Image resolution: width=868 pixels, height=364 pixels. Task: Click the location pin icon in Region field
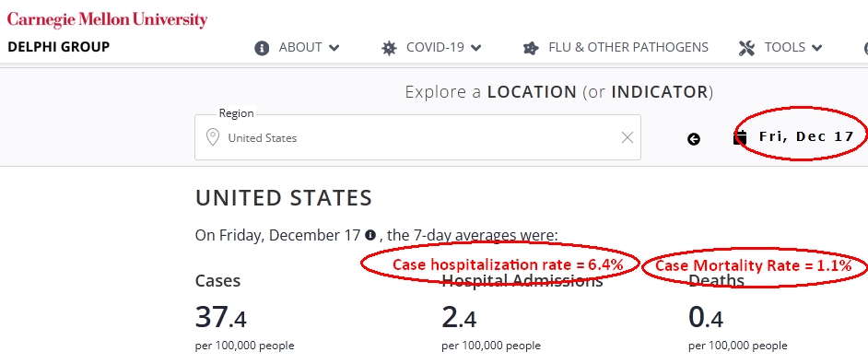[212, 137]
